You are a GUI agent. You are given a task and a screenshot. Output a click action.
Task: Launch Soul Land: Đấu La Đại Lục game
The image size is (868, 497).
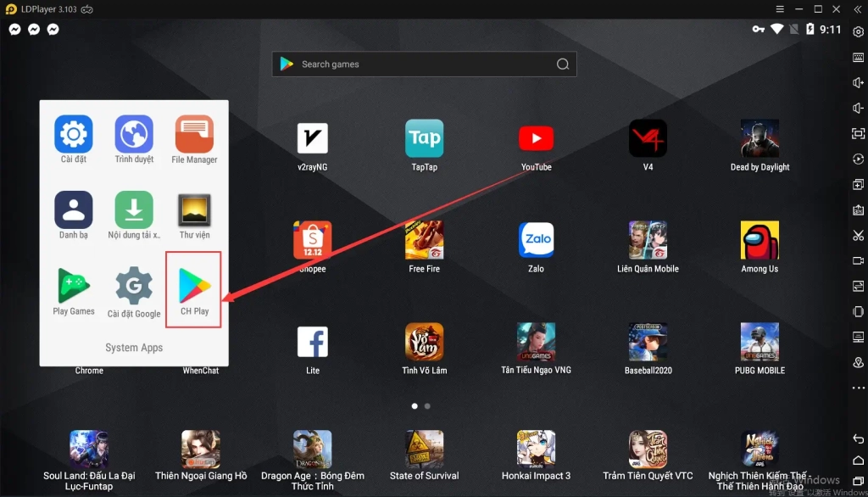click(89, 449)
